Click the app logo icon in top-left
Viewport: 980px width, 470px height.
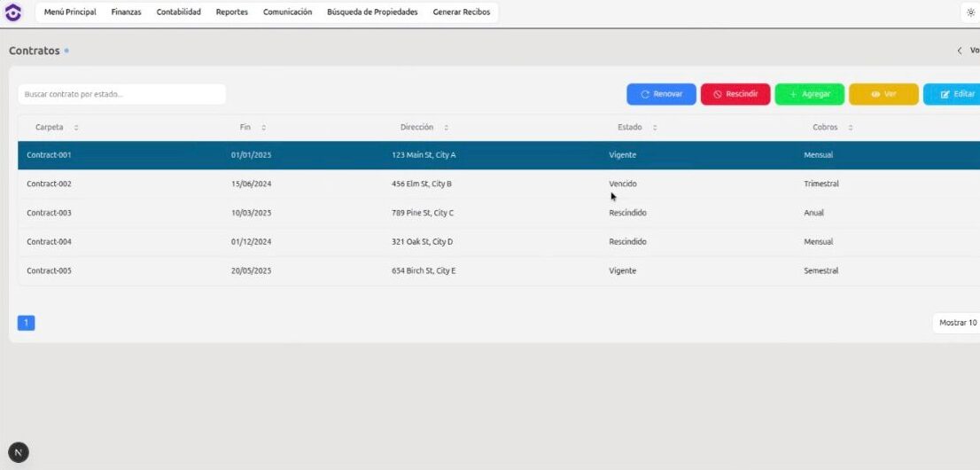click(12, 12)
